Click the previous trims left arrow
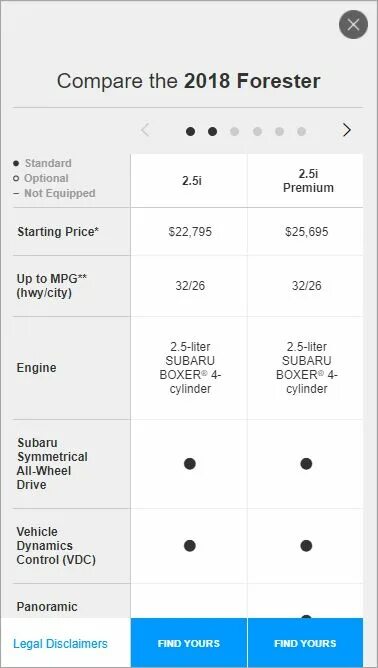The width and height of the screenshot is (378, 668). click(145, 130)
